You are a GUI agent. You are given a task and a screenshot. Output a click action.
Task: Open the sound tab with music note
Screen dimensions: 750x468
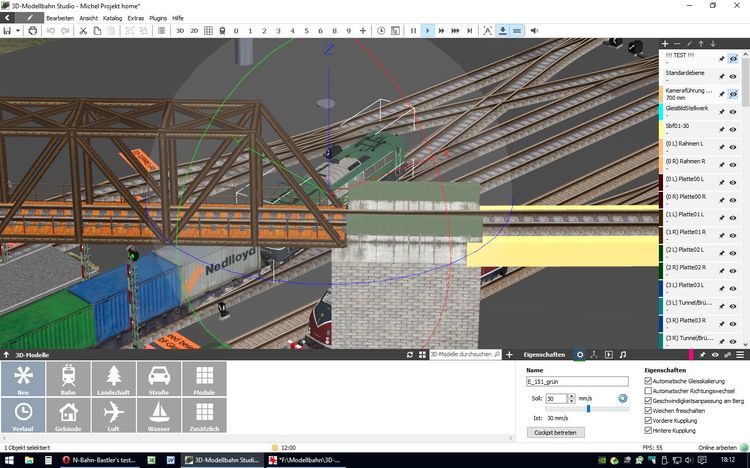(x=623, y=355)
